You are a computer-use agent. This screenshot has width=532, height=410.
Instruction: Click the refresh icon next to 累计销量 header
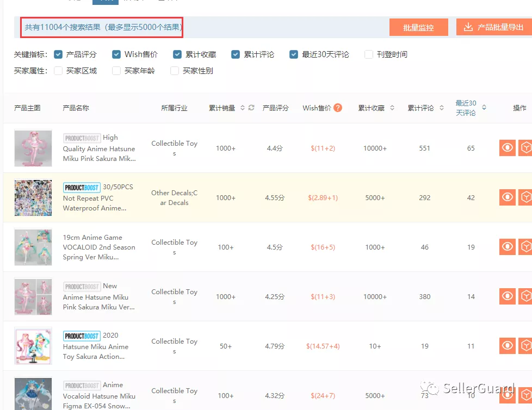pyautogui.click(x=250, y=108)
